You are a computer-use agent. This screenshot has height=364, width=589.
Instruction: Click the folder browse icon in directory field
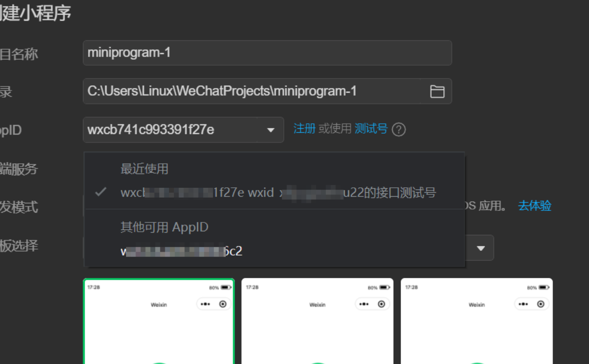[x=437, y=91]
